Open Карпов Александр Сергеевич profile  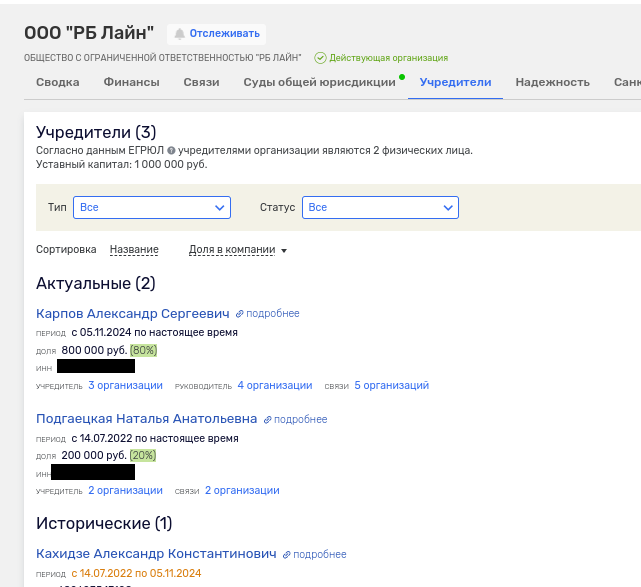click(133, 314)
